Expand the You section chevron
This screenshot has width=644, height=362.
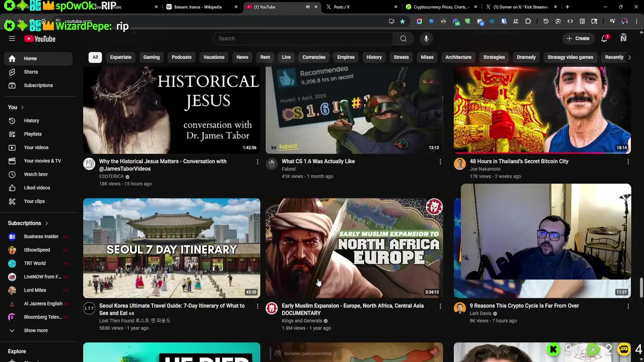pos(22,107)
